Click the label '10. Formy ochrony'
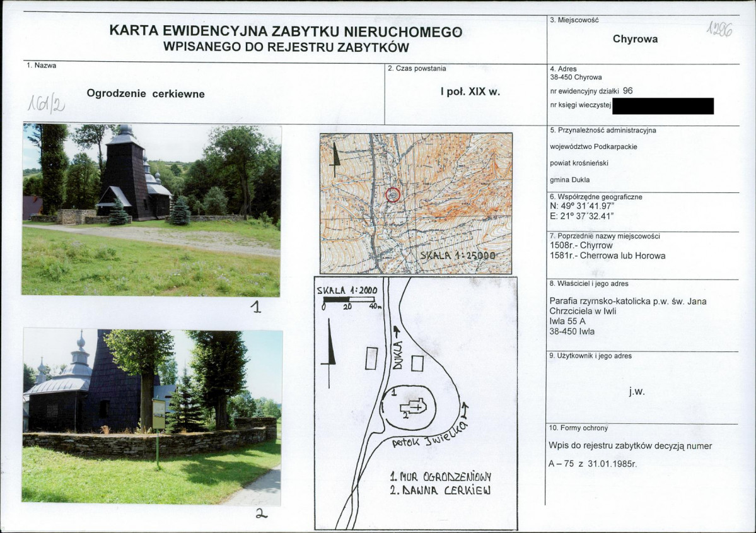Screen dimensions: 756x533 point(578,428)
